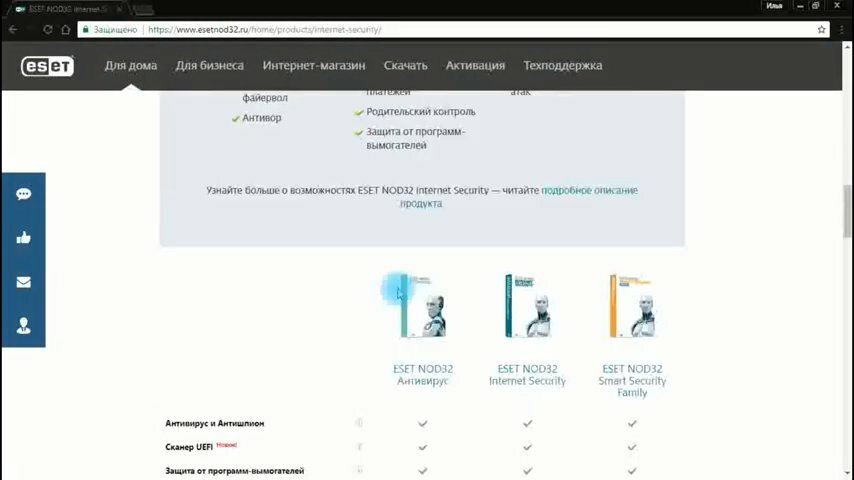Click the person profile sidebar icon
The width and height of the screenshot is (854, 480).
coord(23,325)
